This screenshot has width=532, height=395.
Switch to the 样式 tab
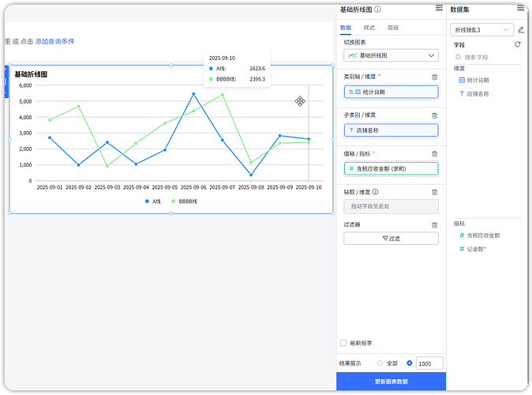click(369, 28)
